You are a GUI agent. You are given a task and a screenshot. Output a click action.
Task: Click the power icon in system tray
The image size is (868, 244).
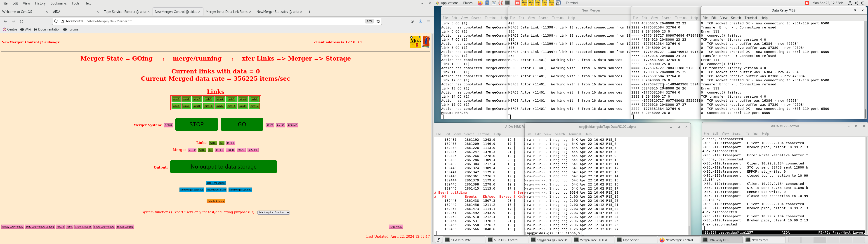tap(863, 3)
